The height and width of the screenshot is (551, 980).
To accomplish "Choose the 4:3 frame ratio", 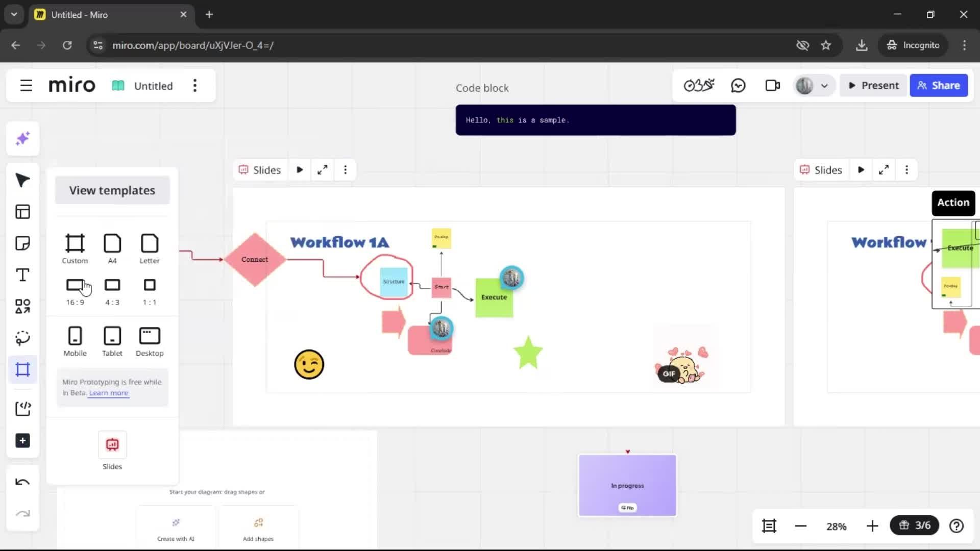I will click(112, 291).
